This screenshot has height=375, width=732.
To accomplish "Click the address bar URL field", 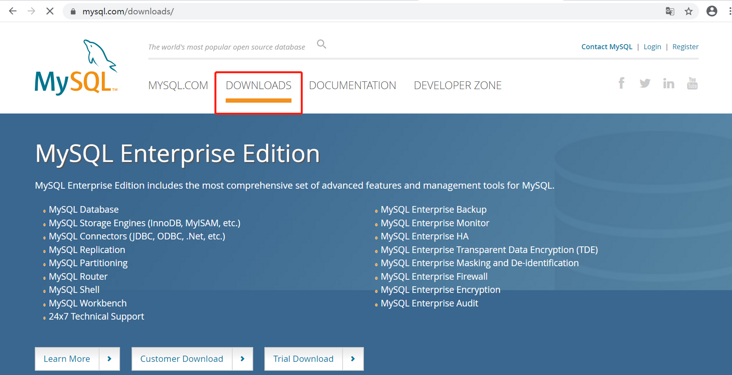I will pyautogui.click(x=364, y=12).
